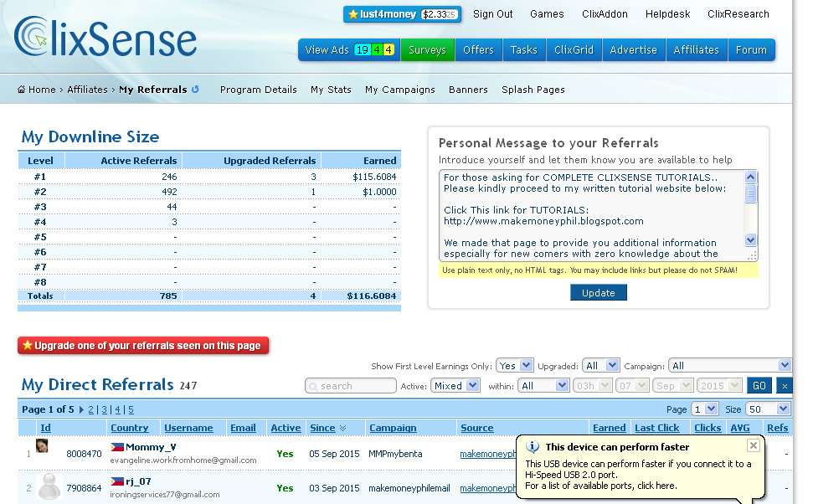
Task: Click the lust4money account balance badge
Action: click(x=403, y=14)
